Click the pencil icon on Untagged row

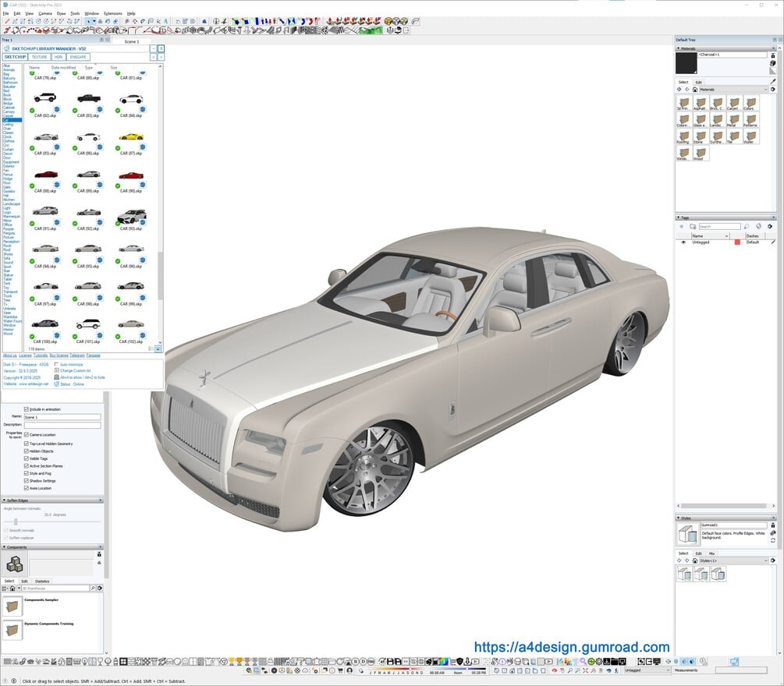773,242
